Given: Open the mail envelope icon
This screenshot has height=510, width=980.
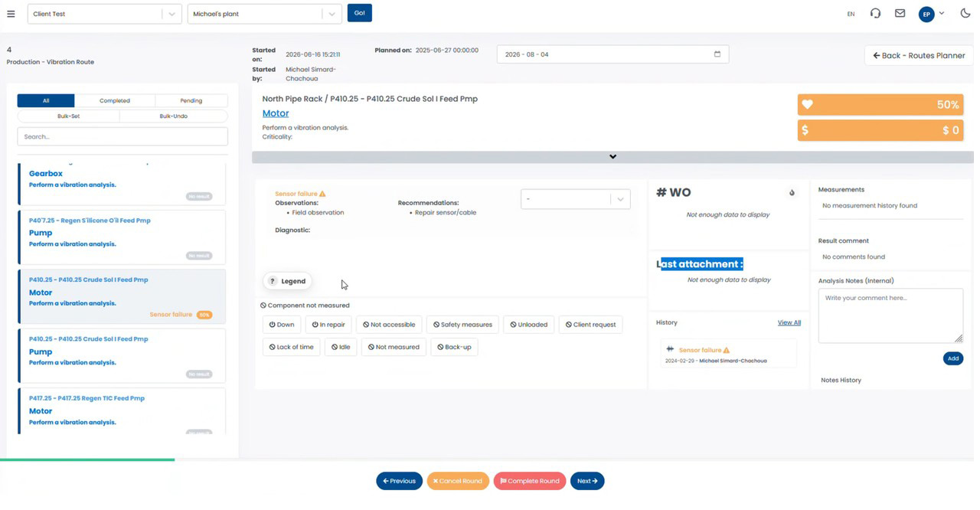Looking at the screenshot, I should pyautogui.click(x=900, y=14).
